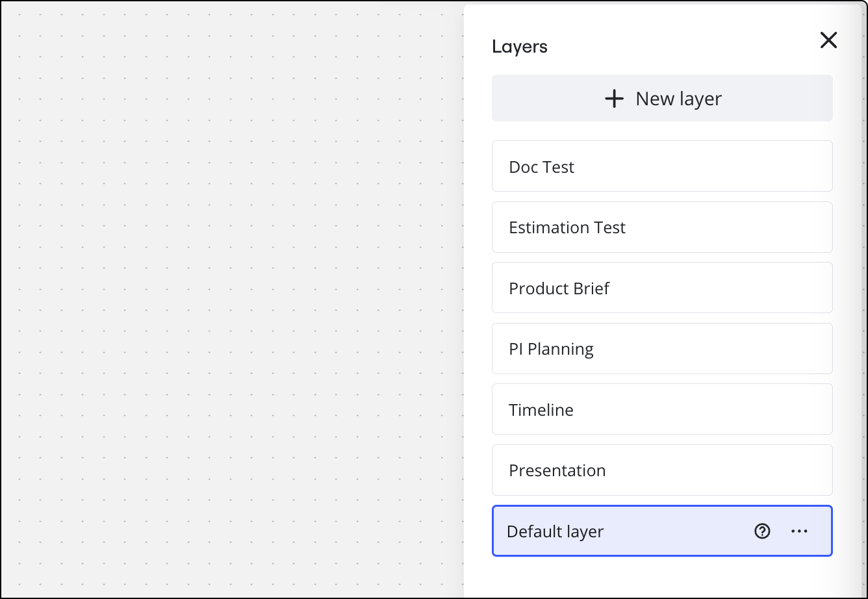The height and width of the screenshot is (599, 868).
Task: Click the Doc Test name label
Action: pyautogui.click(x=541, y=167)
